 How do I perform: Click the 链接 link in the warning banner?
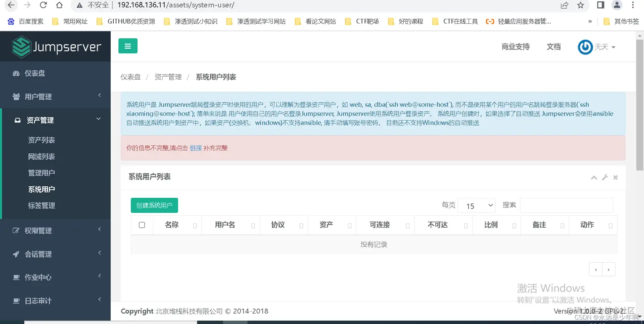[195, 148]
